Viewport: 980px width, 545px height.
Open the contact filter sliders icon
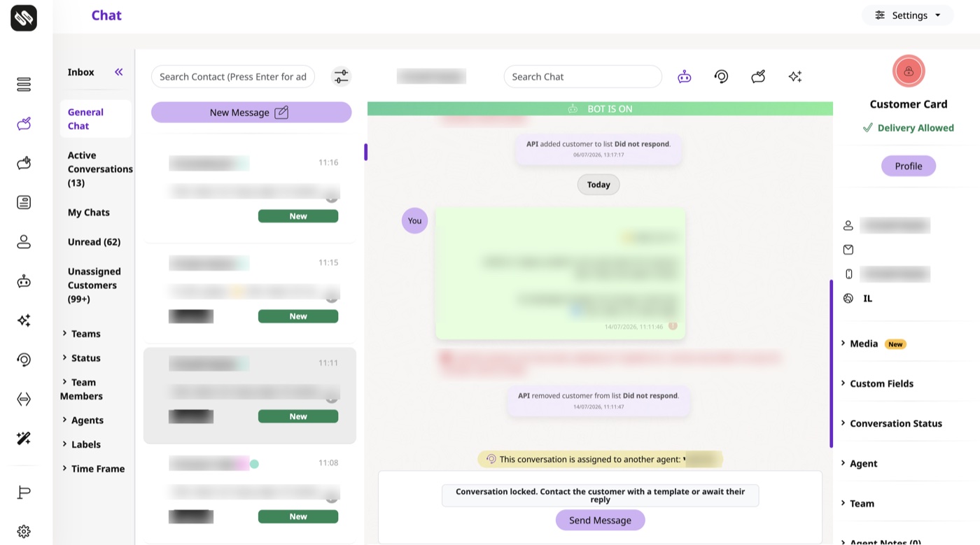(x=341, y=76)
